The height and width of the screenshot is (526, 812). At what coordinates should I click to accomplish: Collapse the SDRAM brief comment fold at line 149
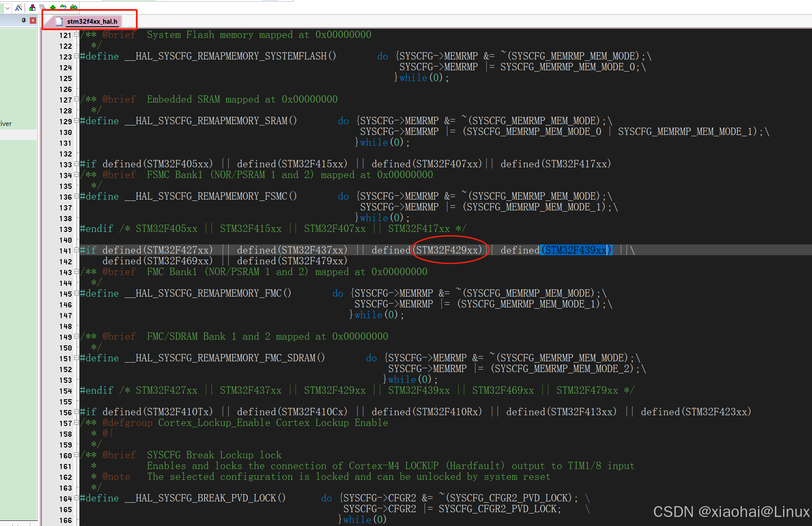76,336
